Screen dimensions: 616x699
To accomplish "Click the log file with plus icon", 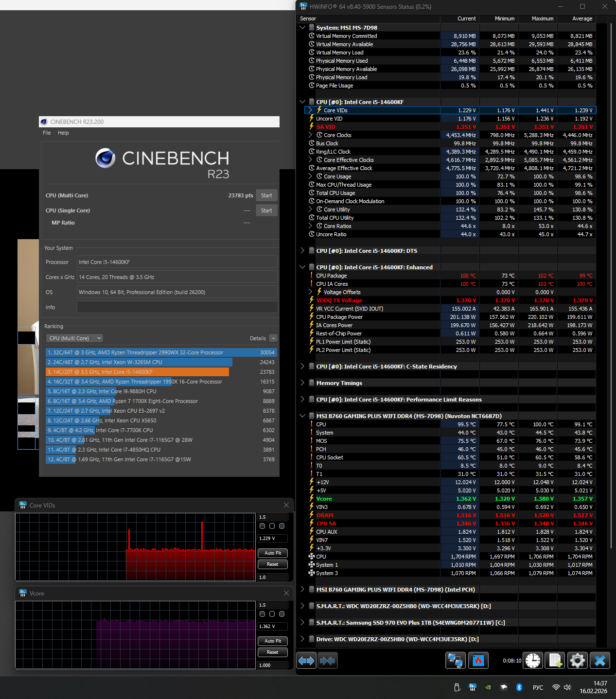I will 555,661.
